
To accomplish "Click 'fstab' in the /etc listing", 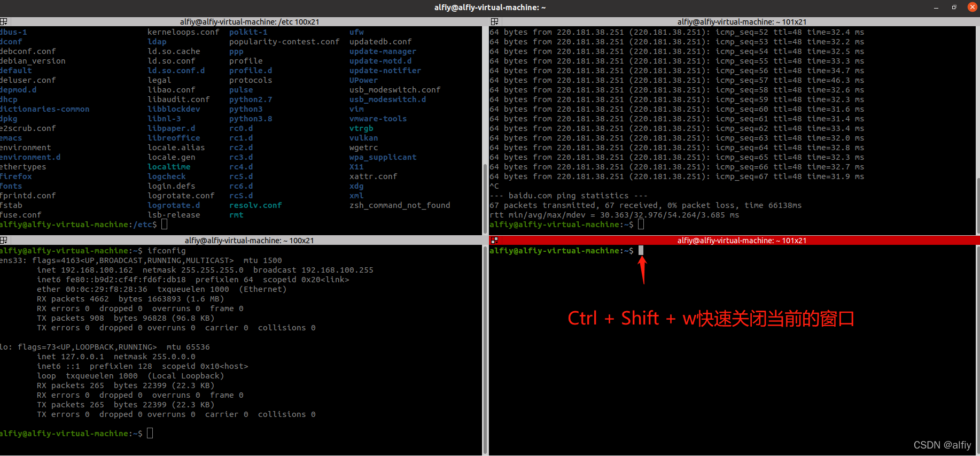I will click(x=11, y=205).
